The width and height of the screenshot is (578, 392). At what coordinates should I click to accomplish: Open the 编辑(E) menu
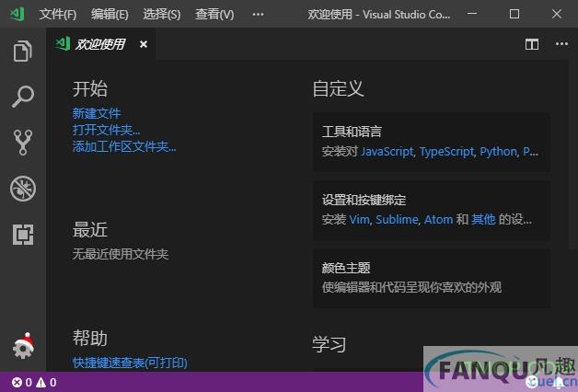[x=110, y=15]
